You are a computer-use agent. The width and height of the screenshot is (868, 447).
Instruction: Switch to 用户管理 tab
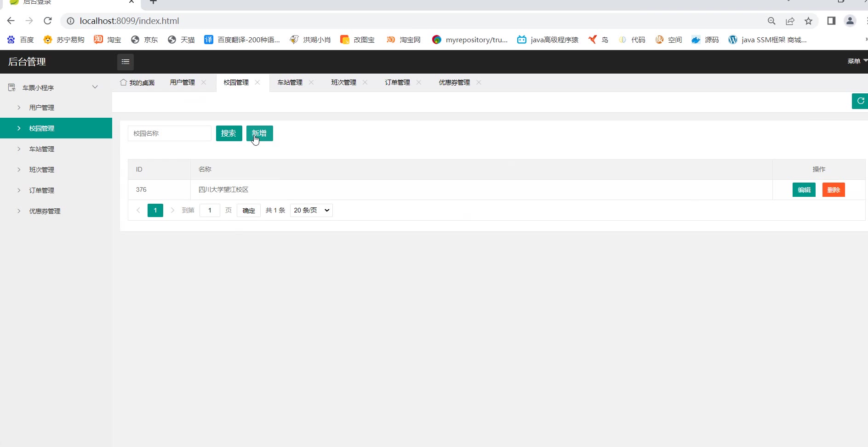pyautogui.click(x=183, y=83)
